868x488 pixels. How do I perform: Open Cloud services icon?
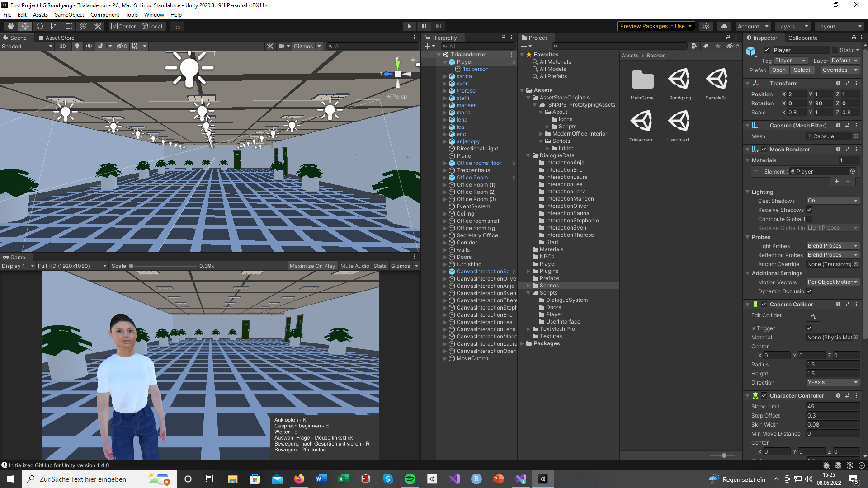coord(724,26)
